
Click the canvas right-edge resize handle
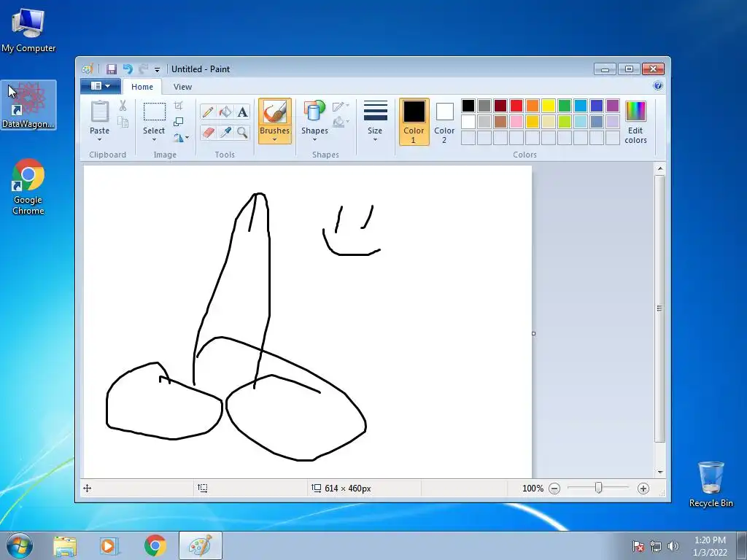(x=533, y=333)
